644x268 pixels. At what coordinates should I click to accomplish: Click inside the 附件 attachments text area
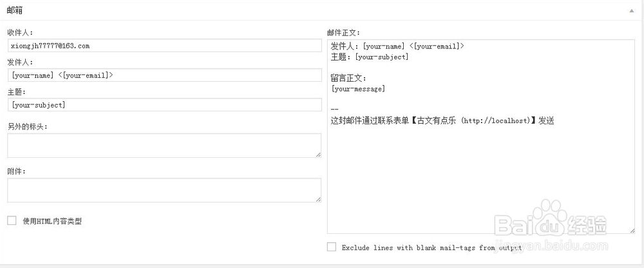pos(164,190)
